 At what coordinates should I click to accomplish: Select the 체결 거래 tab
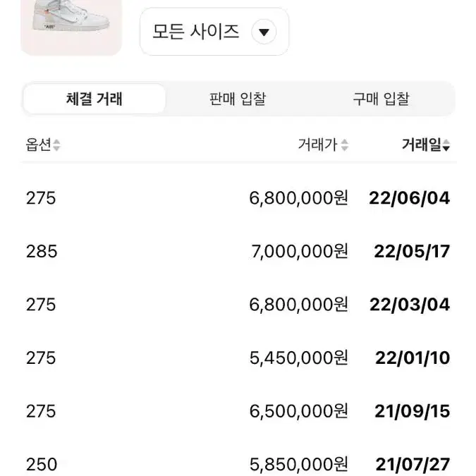[94, 99]
